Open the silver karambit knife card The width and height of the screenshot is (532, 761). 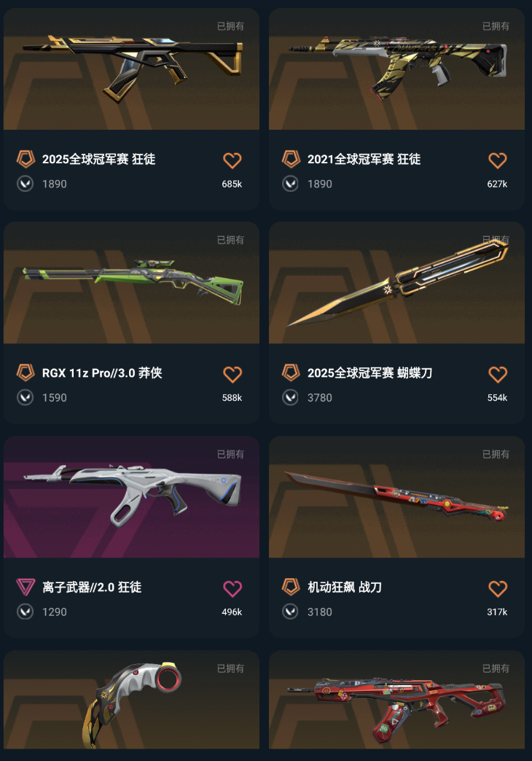tap(132, 699)
